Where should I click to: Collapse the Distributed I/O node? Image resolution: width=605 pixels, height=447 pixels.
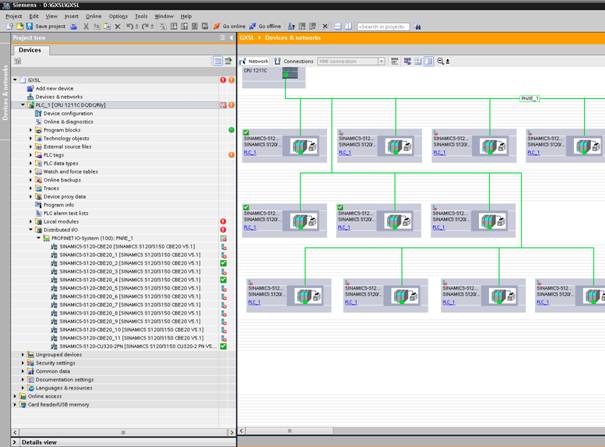click(31, 229)
